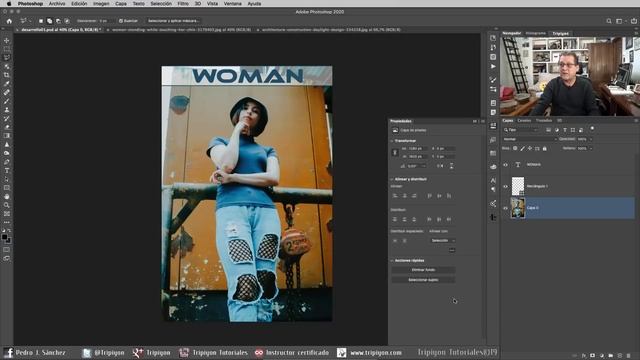The height and width of the screenshot is (360, 640).
Task: Select the Eraser tool
Action: tap(7, 127)
